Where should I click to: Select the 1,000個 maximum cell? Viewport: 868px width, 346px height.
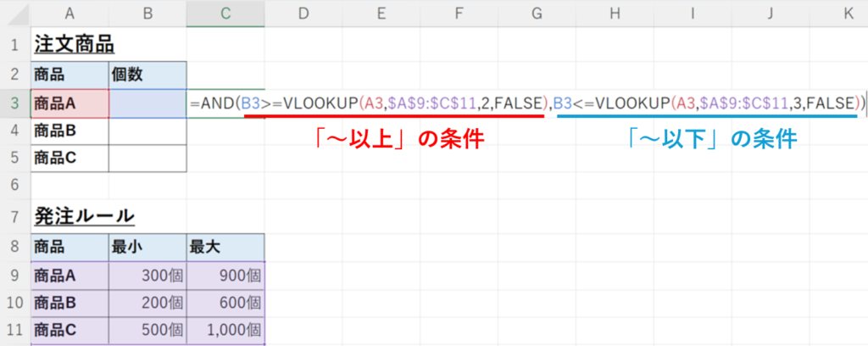[225, 331]
